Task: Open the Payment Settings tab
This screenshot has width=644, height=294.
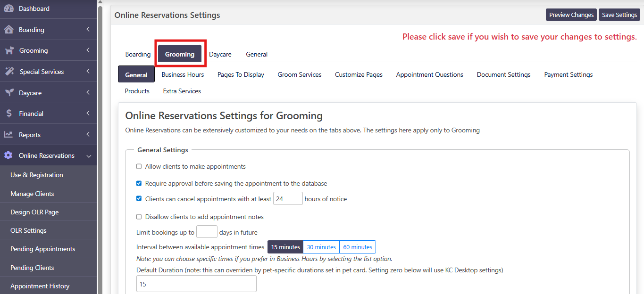Action: coord(568,74)
